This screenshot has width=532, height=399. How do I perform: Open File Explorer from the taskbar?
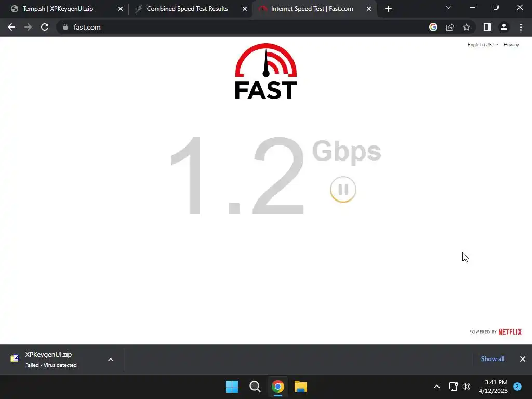point(301,387)
